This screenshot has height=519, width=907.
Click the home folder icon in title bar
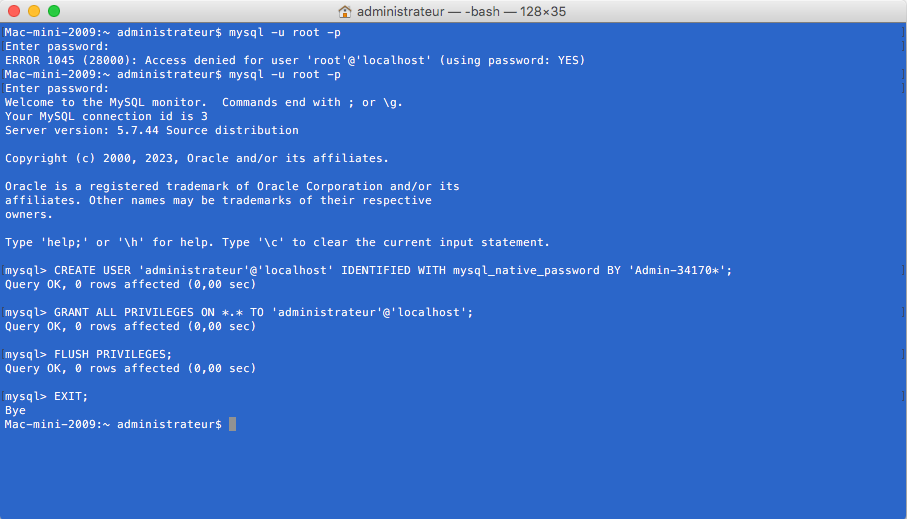click(345, 11)
